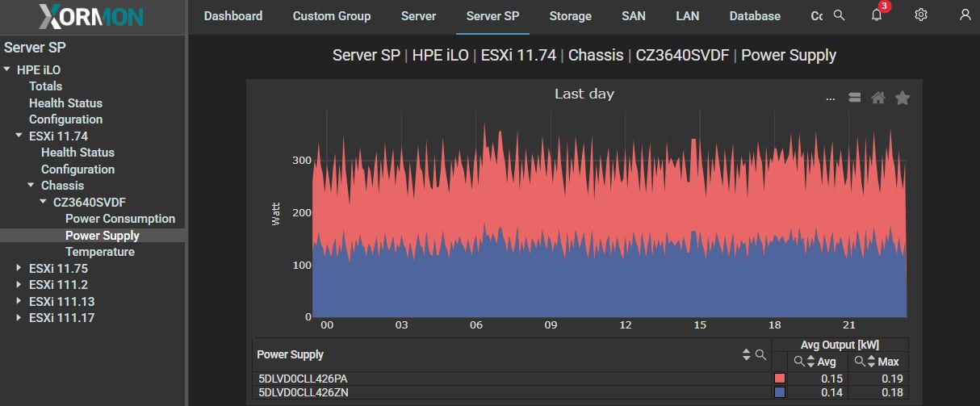Sort by Avg column arrows

pos(810,362)
